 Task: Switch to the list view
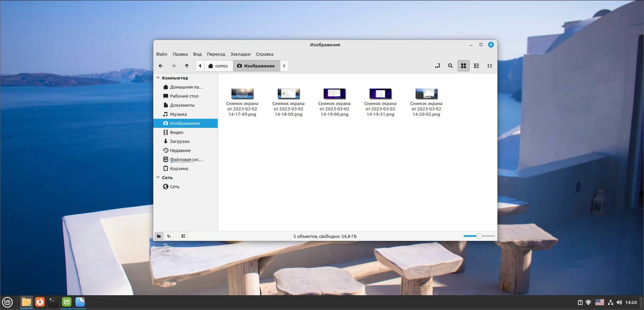(x=477, y=66)
